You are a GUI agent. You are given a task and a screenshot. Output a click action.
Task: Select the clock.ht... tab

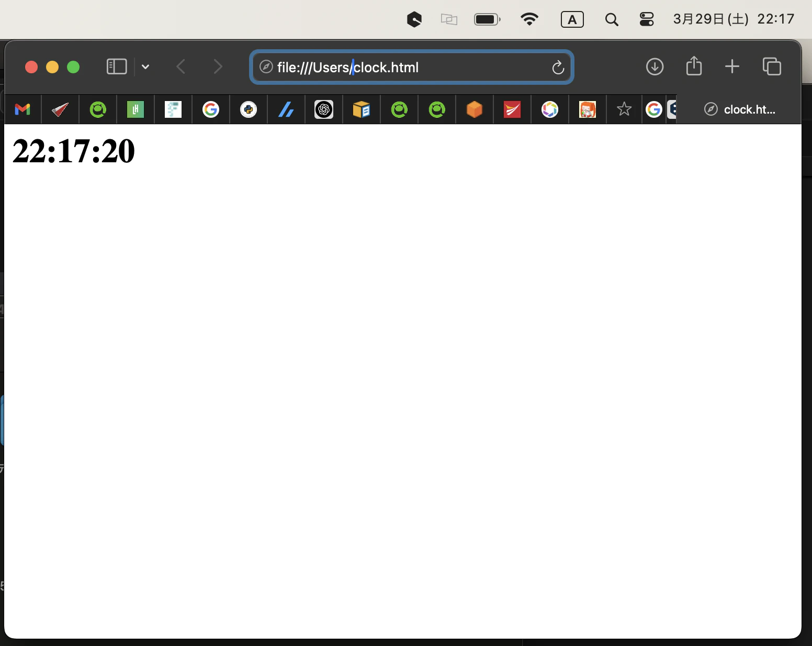[x=739, y=109]
